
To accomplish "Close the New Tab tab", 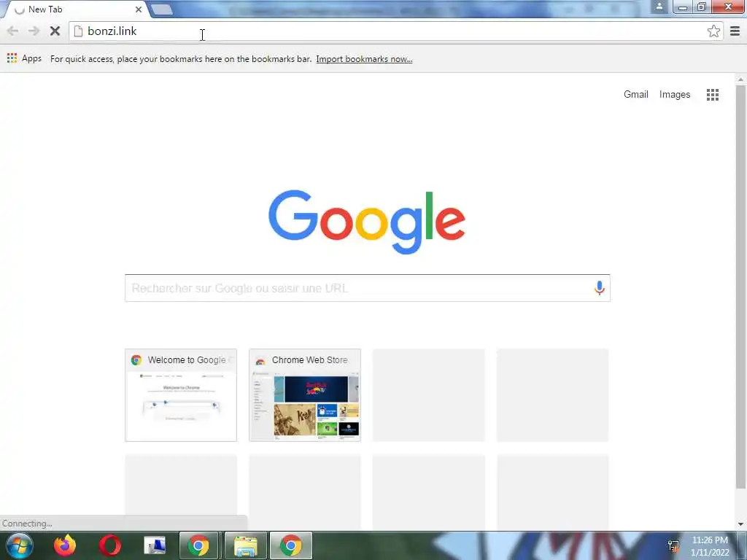I will (138, 9).
